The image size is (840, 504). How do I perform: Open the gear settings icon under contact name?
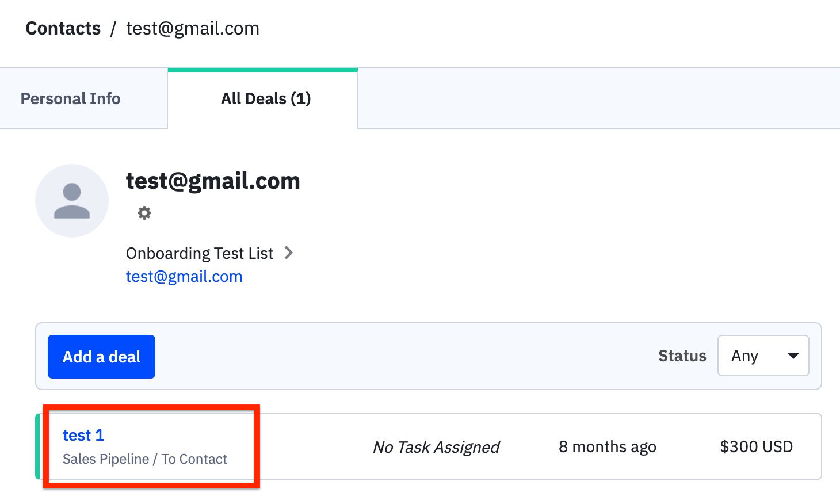(x=144, y=213)
